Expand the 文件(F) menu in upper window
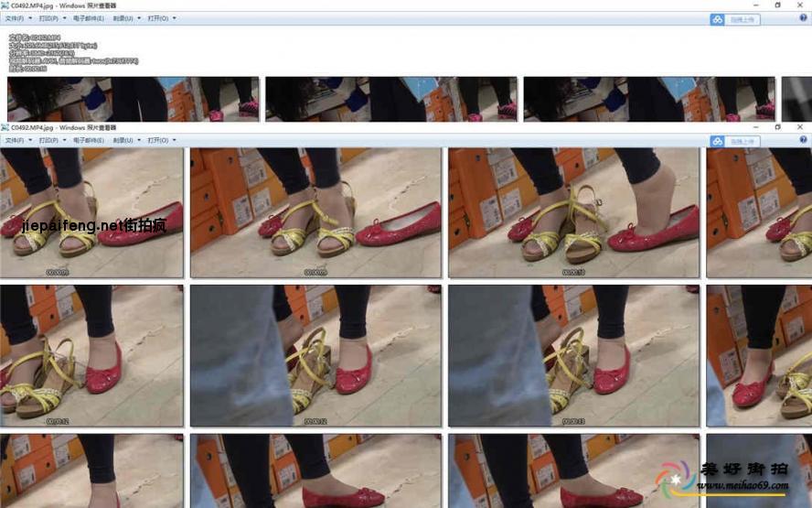 point(17,18)
